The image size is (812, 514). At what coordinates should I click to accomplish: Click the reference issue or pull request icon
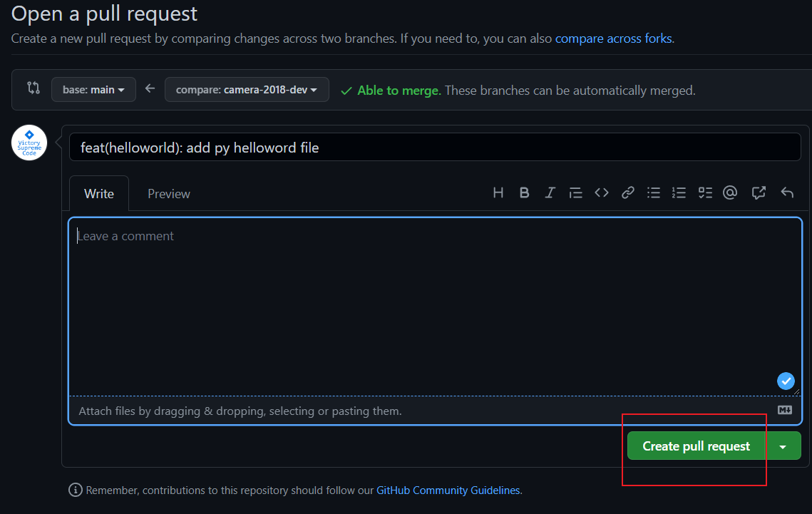pos(759,192)
